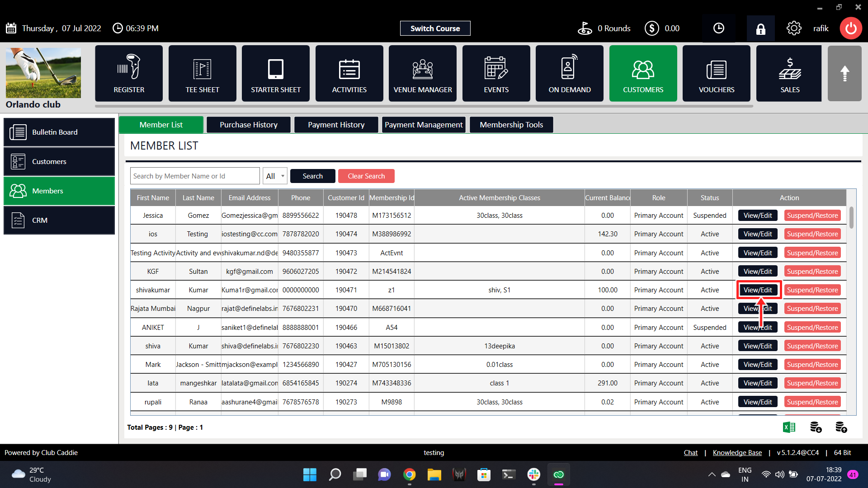The height and width of the screenshot is (488, 868).
Task: Open the Membership Tools tab
Action: [511, 125]
